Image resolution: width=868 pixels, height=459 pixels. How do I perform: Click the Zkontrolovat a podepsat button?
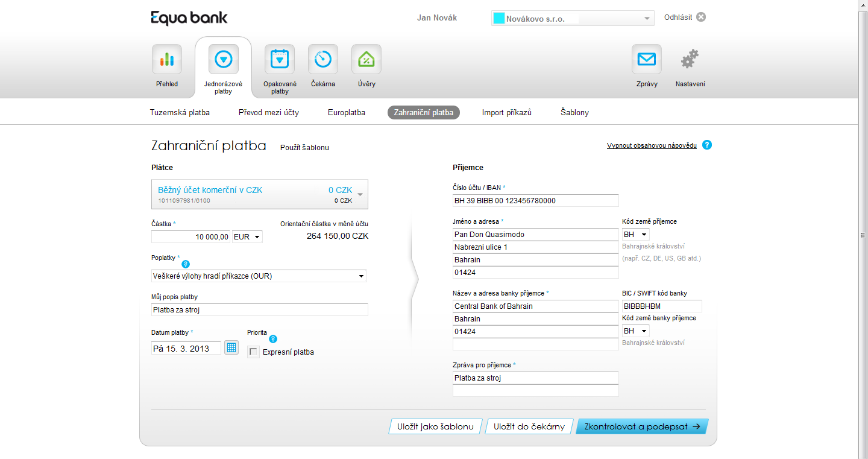[x=642, y=426]
